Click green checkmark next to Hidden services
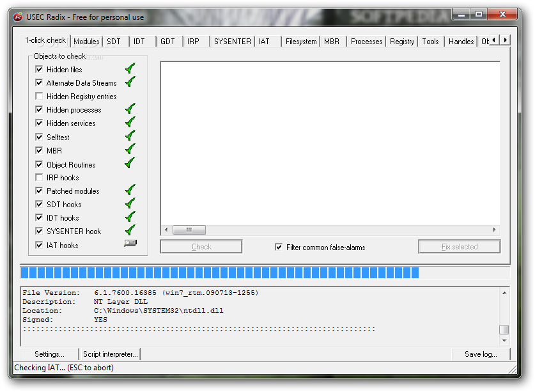The height and width of the screenshot is (392, 535). (130, 122)
